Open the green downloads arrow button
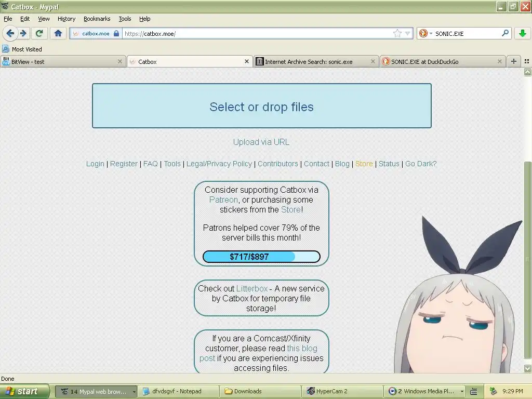This screenshot has width=532, height=399. pyautogui.click(x=523, y=33)
